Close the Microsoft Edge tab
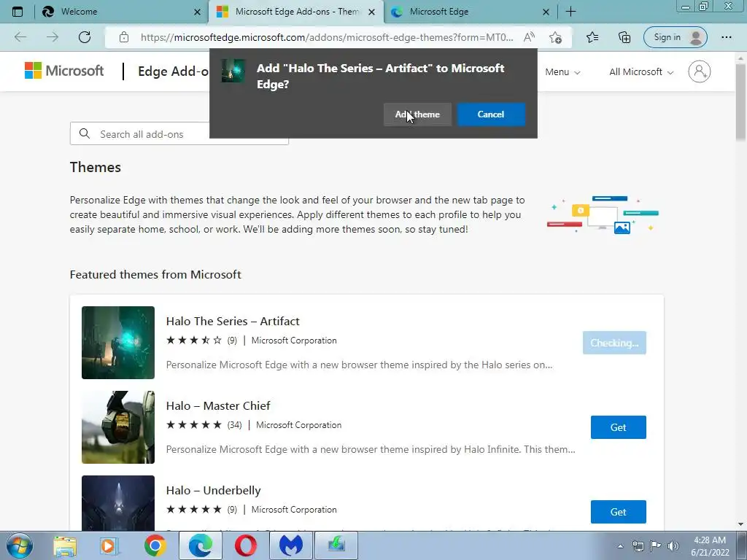This screenshot has height=560, width=747. [546, 12]
